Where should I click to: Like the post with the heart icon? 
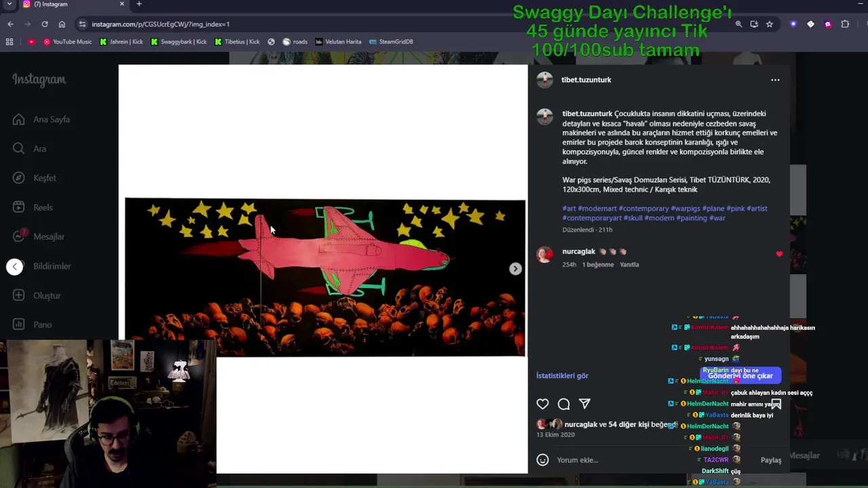pos(542,404)
